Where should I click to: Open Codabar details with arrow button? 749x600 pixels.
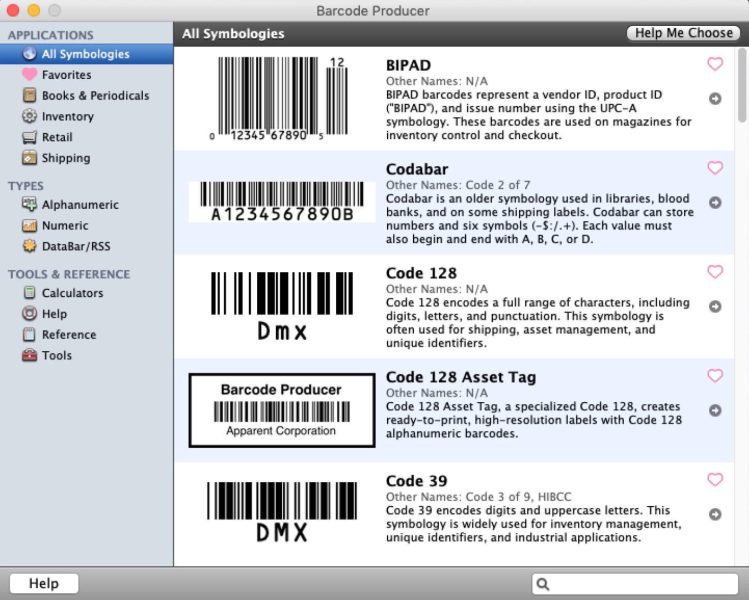click(x=715, y=203)
